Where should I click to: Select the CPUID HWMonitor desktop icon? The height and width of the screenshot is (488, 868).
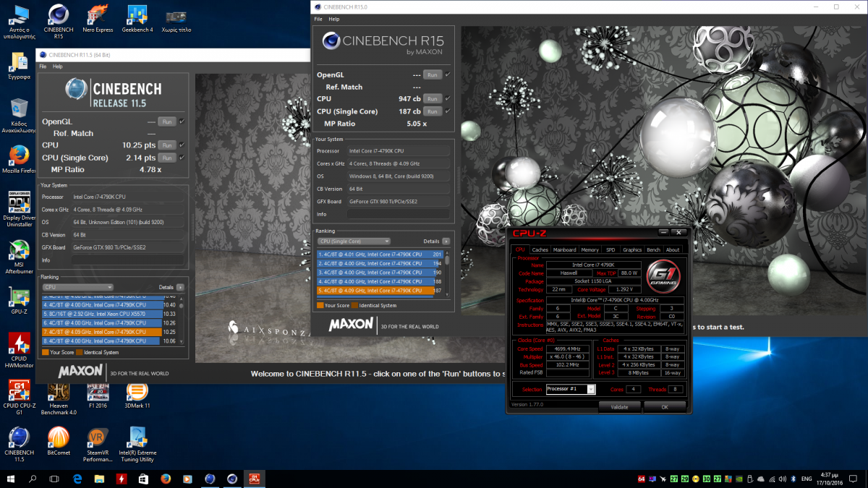[x=19, y=349]
